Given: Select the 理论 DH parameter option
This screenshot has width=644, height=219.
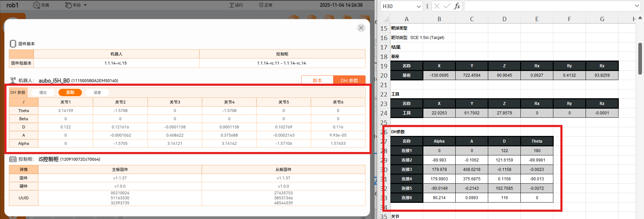Looking at the screenshot, I should (43, 93).
